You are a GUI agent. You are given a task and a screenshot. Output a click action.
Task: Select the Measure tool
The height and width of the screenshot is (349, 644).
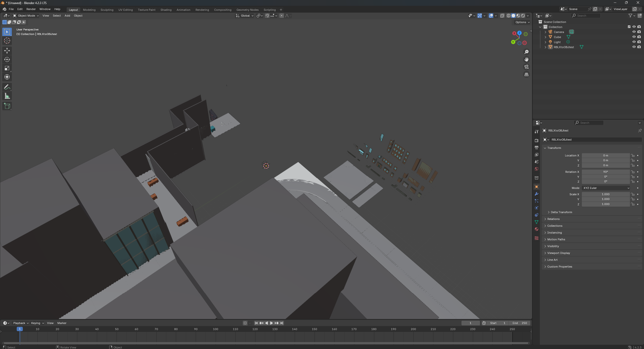(x=7, y=96)
